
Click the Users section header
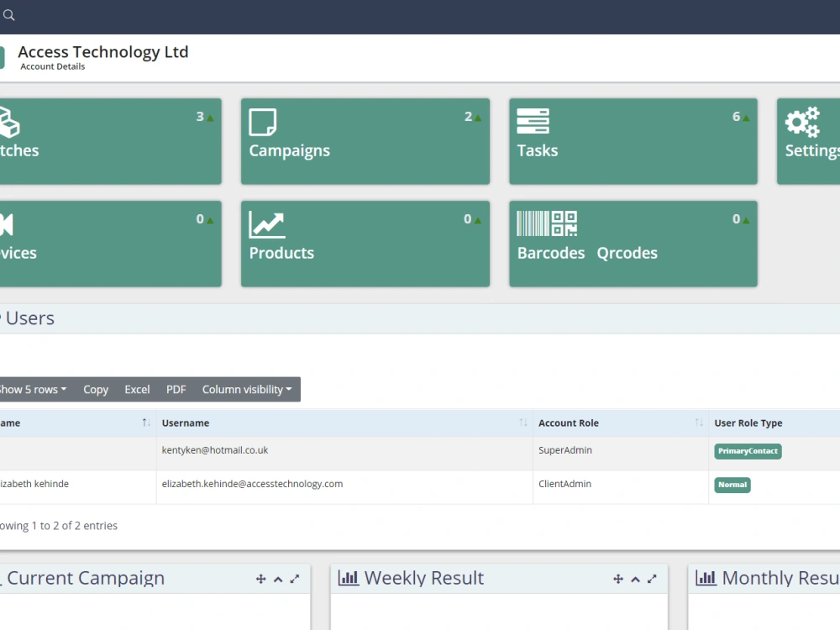pyautogui.click(x=30, y=318)
